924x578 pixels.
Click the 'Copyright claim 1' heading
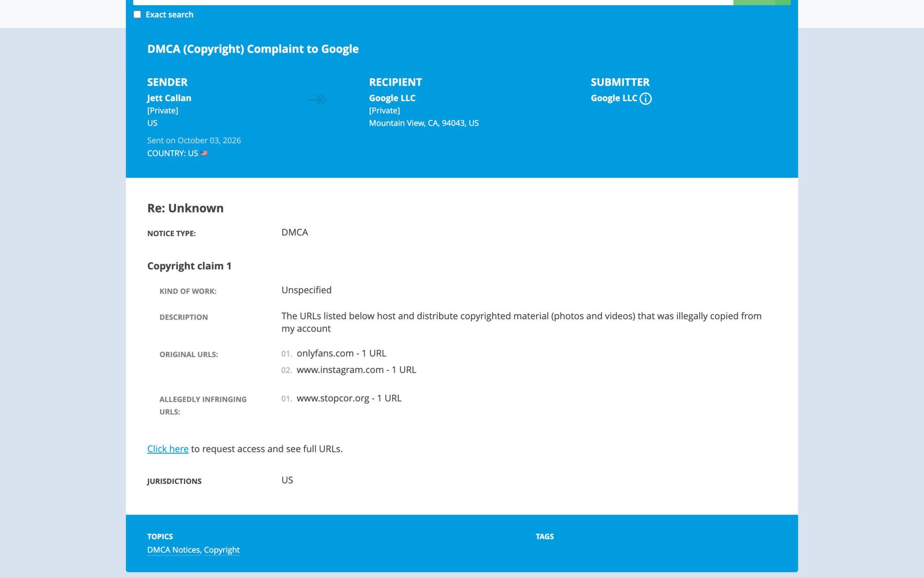click(x=189, y=266)
